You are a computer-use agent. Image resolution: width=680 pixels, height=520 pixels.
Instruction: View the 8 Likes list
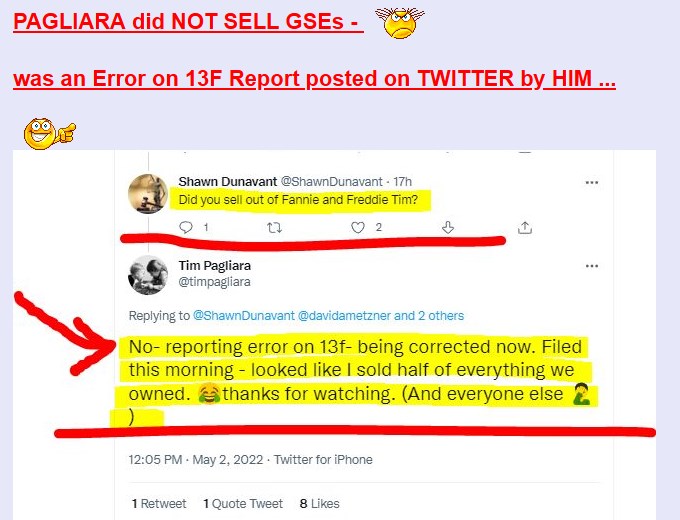(x=320, y=504)
